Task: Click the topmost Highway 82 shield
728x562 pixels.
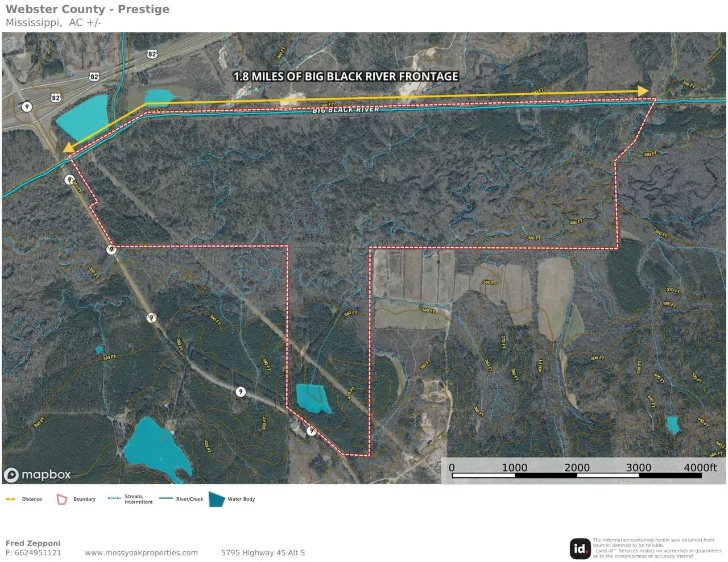Action: 152,54
